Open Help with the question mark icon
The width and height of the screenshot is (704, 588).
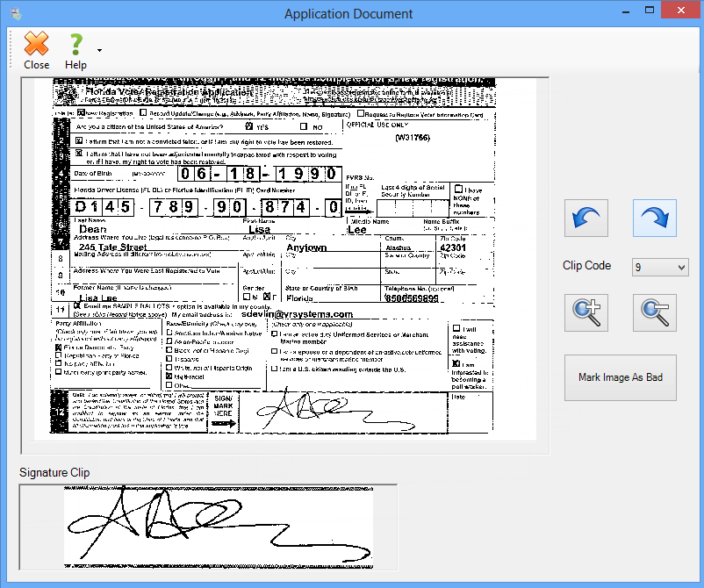coord(75,50)
